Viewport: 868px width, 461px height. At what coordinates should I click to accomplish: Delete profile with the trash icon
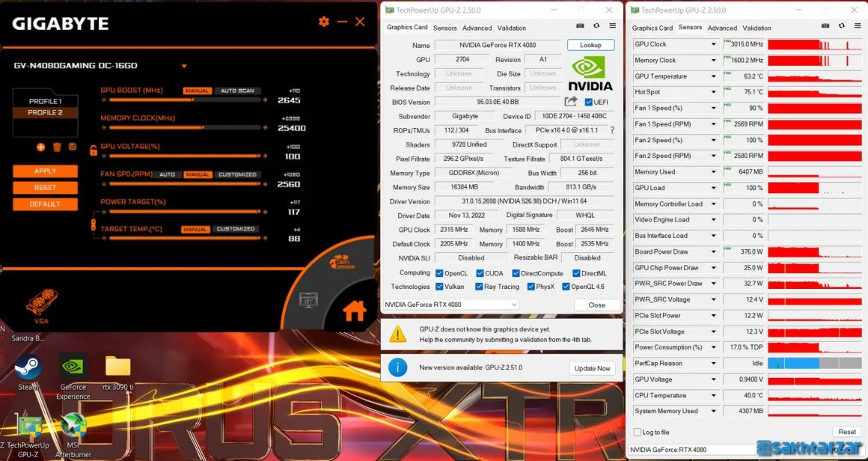[x=56, y=147]
